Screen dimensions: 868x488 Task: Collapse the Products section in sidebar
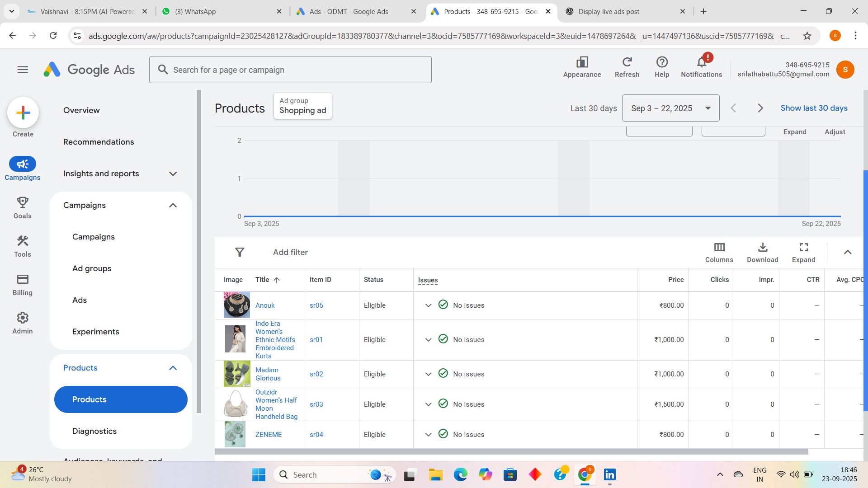[173, 368]
